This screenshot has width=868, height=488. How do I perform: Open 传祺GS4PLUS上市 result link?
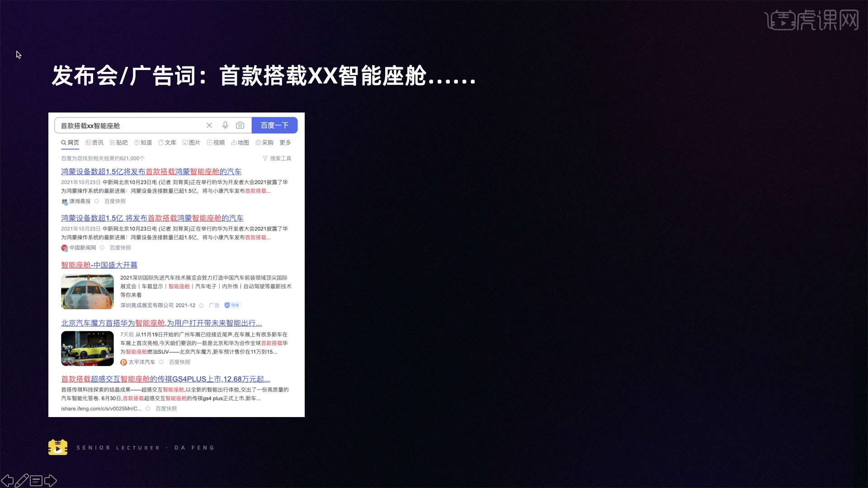click(x=165, y=379)
